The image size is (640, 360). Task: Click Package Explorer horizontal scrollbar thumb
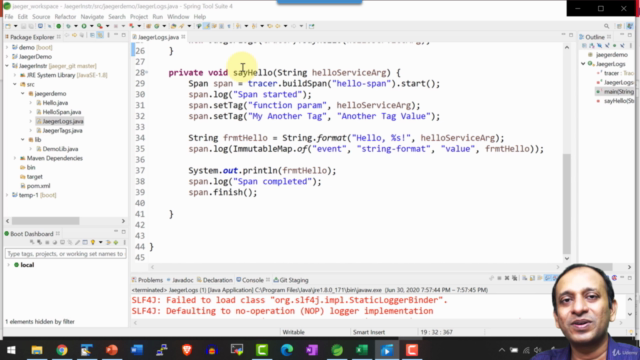click(x=45, y=221)
